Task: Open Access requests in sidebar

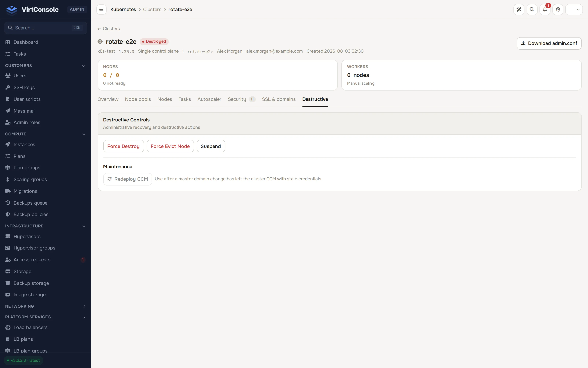Action: pyautogui.click(x=45, y=260)
